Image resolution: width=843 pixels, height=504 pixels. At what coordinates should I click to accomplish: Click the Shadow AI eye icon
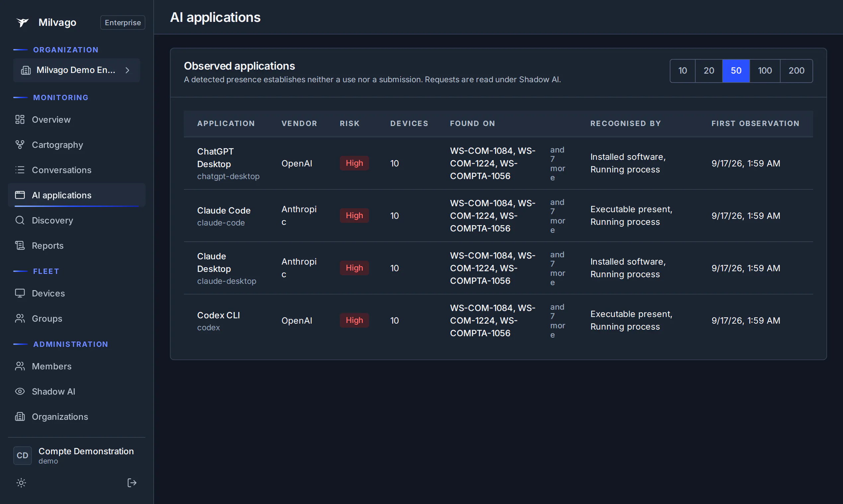coord(20,391)
